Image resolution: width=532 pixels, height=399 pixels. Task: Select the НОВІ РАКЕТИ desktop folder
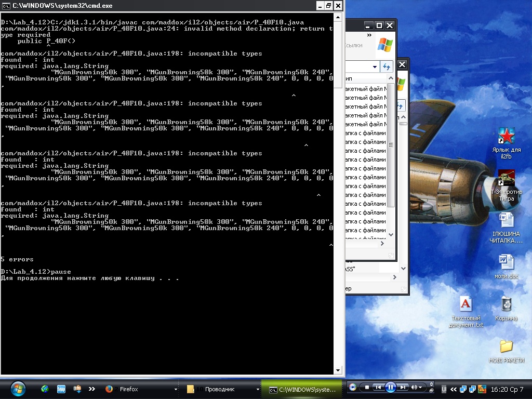(x=506, y=351)
